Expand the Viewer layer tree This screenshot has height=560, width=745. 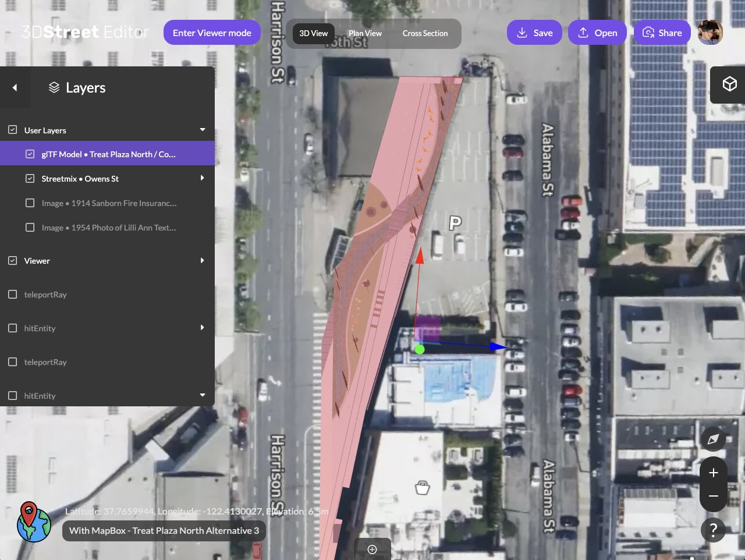coord(203,261)
